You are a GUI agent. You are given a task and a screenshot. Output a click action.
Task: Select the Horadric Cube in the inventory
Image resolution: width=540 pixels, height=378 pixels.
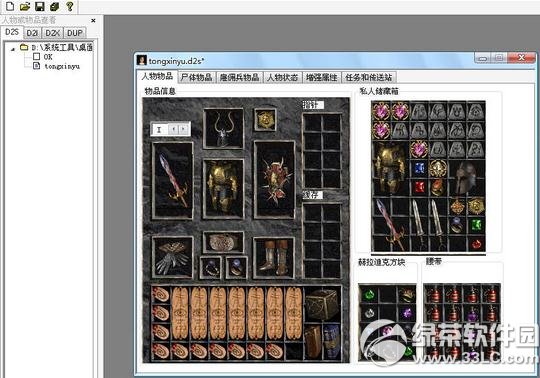pyautogui.click(x=322, y=304)
